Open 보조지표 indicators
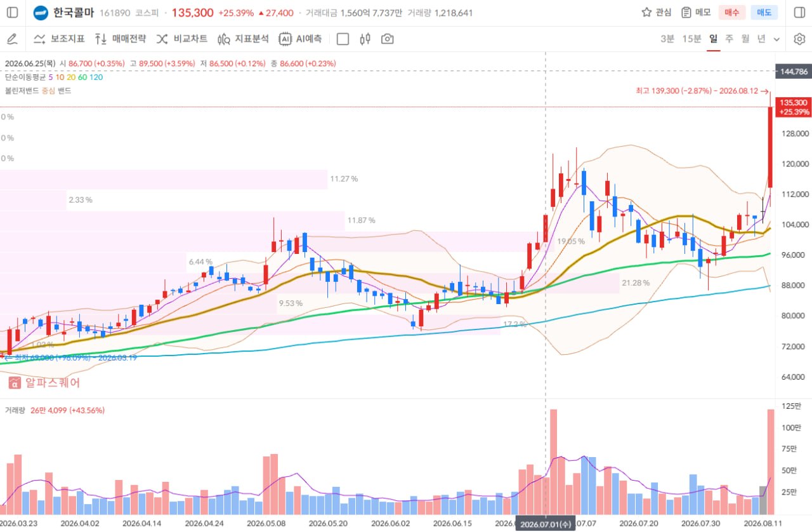The height and width of the screenshot is (532, 812). (59, 39)
